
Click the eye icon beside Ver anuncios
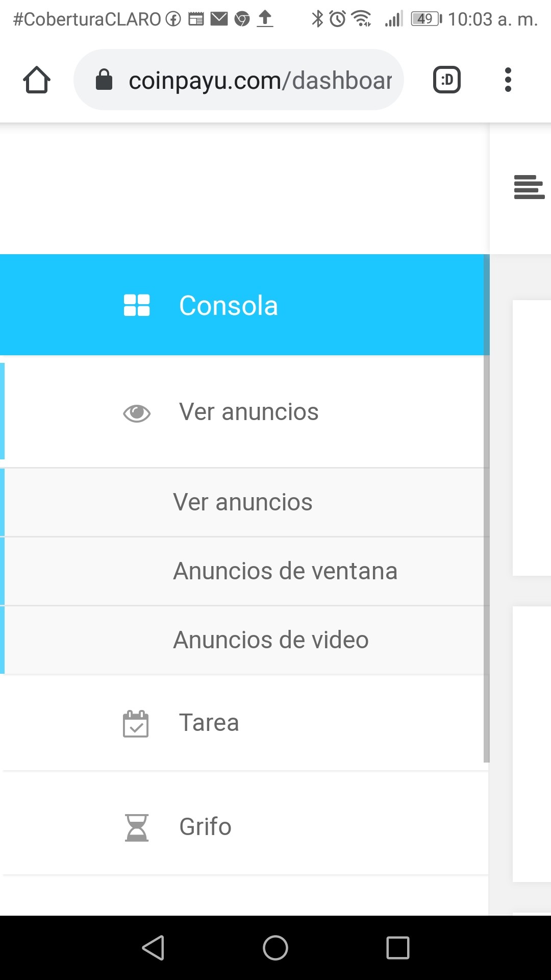click(x=137, y=413)
